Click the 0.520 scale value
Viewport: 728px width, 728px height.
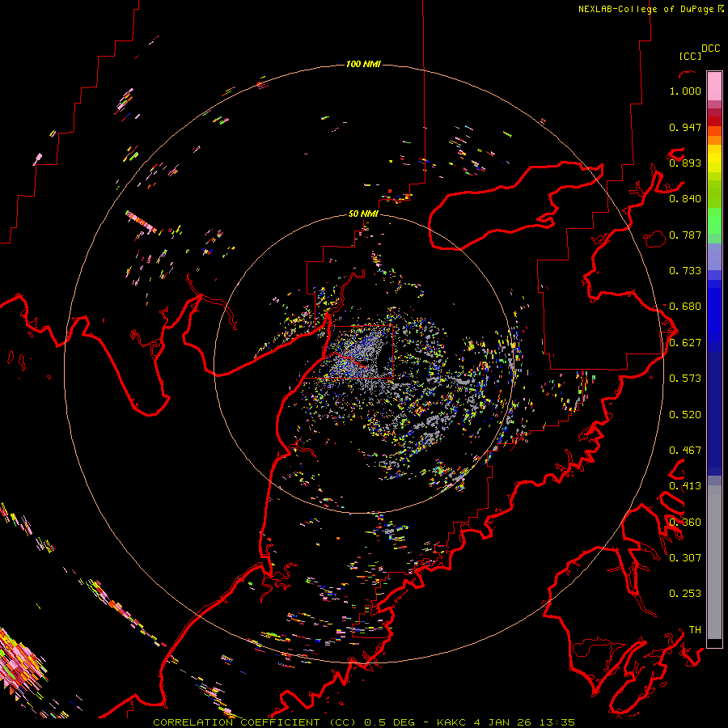pyautogui.click(x=685, y=415)
